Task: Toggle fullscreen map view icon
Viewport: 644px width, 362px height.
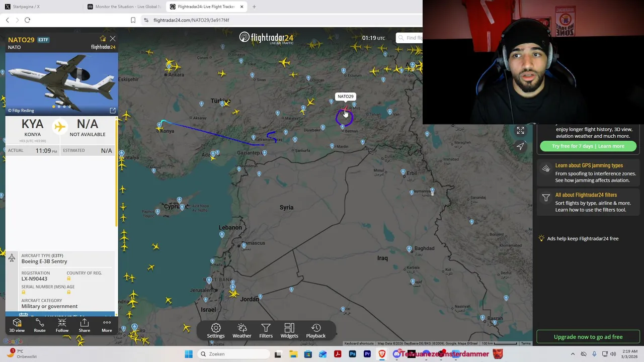Action: pyautogui.click(x=520, y=131)
